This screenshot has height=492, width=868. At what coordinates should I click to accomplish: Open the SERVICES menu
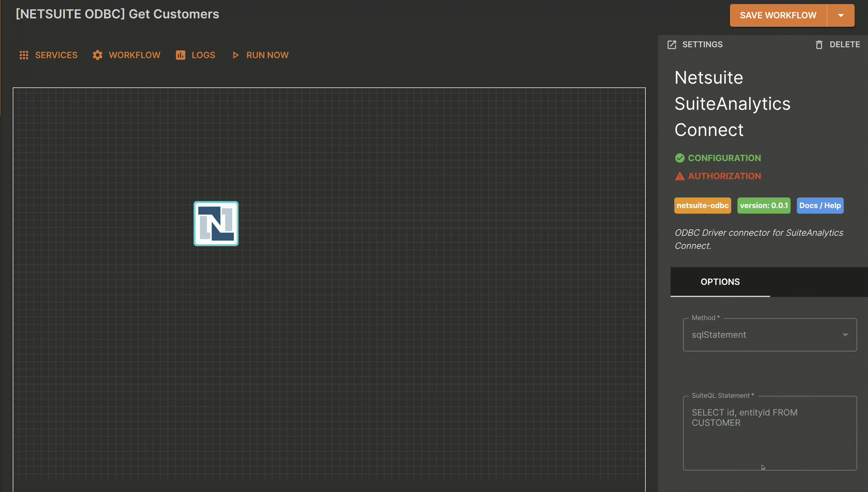[48, 55]
